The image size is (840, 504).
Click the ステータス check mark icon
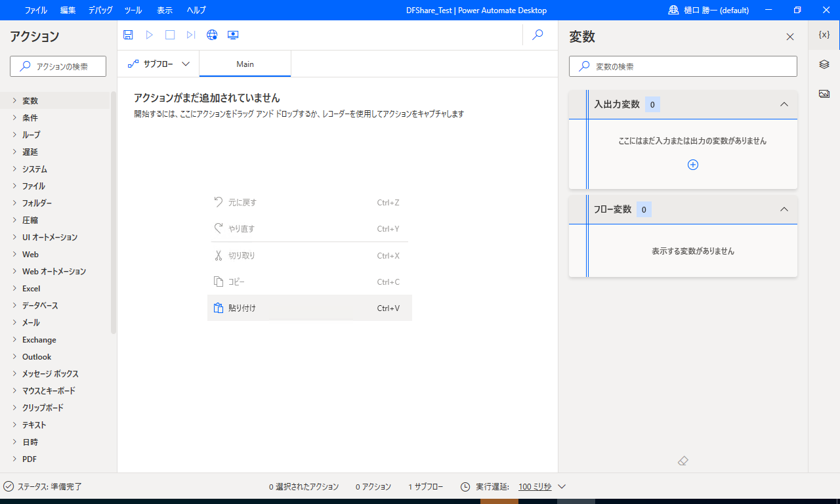tap(9, 486)
